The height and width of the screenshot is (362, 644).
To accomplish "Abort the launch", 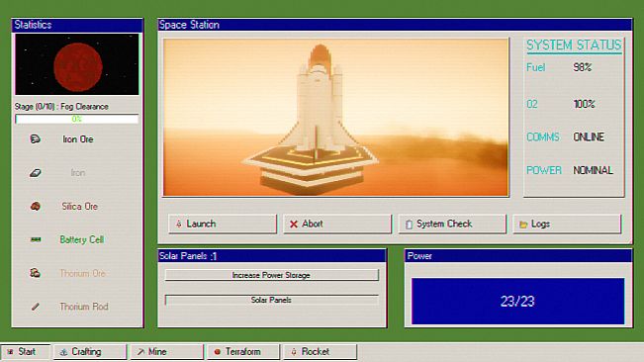I will coord(337,224).
